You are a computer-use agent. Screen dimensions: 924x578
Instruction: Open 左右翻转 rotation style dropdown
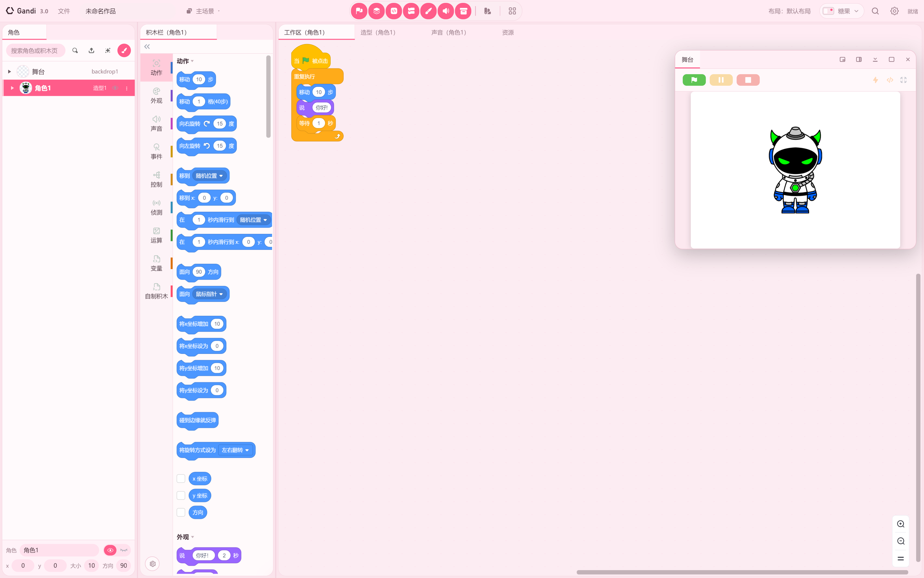pos(236,450)
